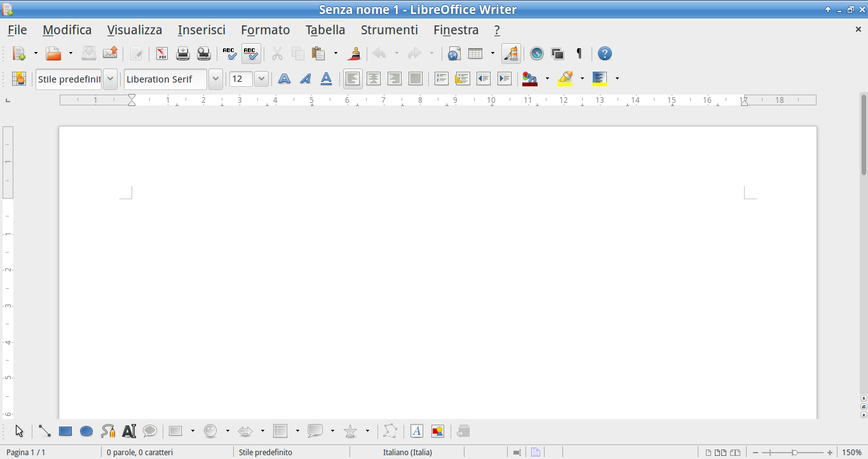Select the Line drawing tool
868x459 pixels.
pos(44,431)
